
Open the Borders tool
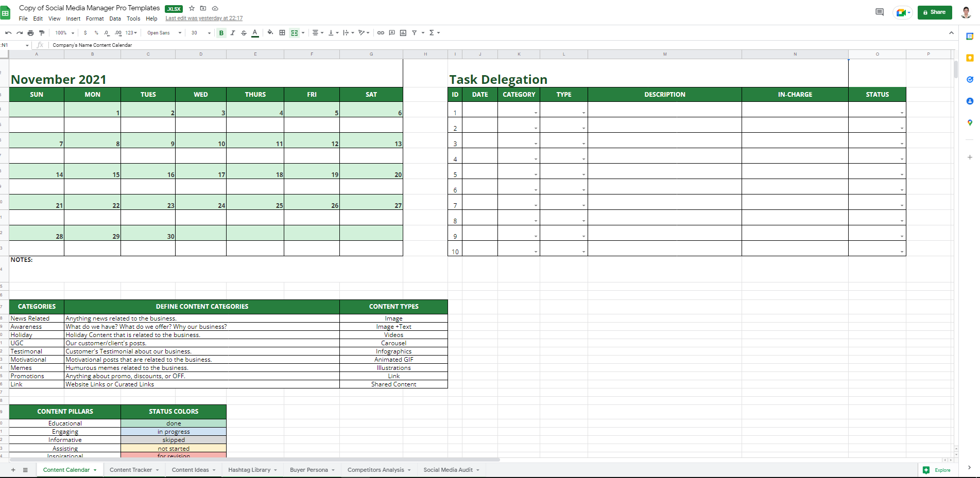point(282,33)
